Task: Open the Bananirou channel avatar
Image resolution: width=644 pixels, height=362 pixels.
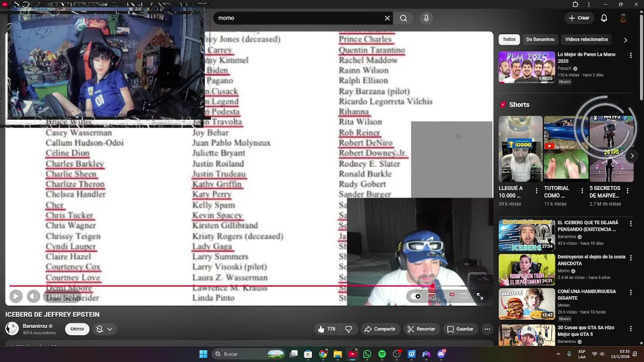Action: tap(12, 329)
